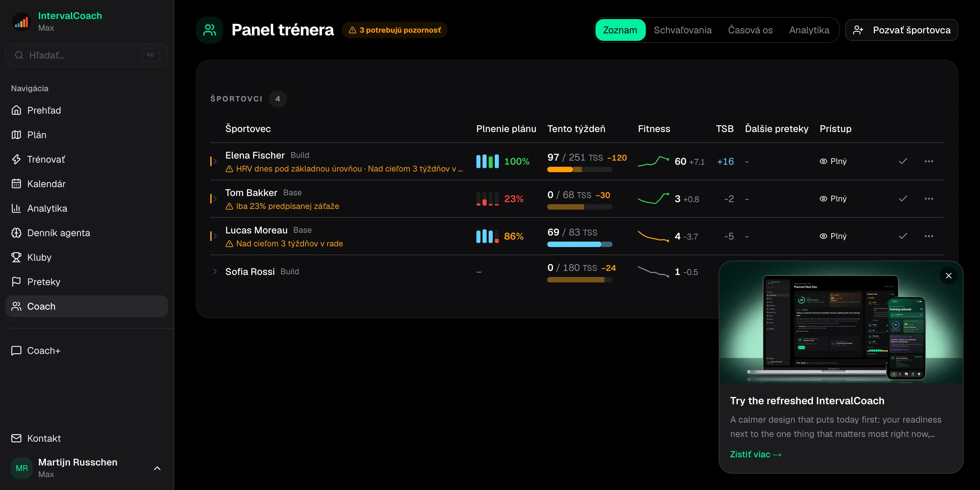Viewport: 980px width, 490px height.
Task: Click the laptop preview image in popup
Action: tap(841, 322)
